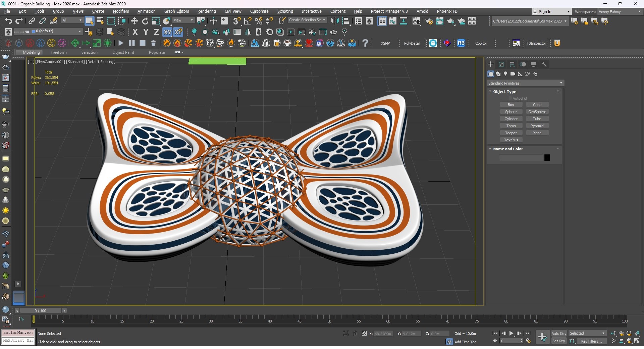Open the Mirror tool
Screen dimensions: 644x349
334,21
